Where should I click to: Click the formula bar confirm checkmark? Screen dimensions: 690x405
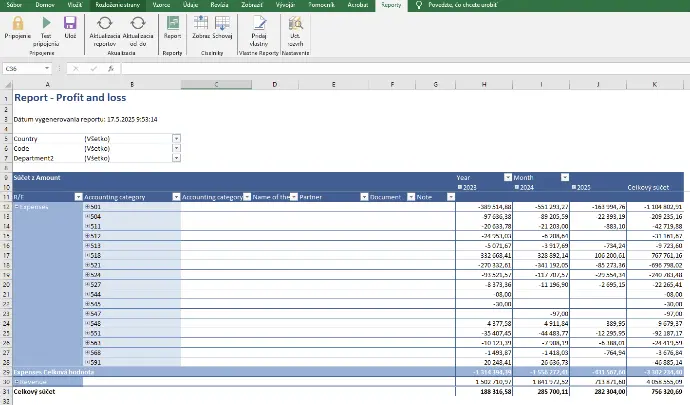coord(93,69)
